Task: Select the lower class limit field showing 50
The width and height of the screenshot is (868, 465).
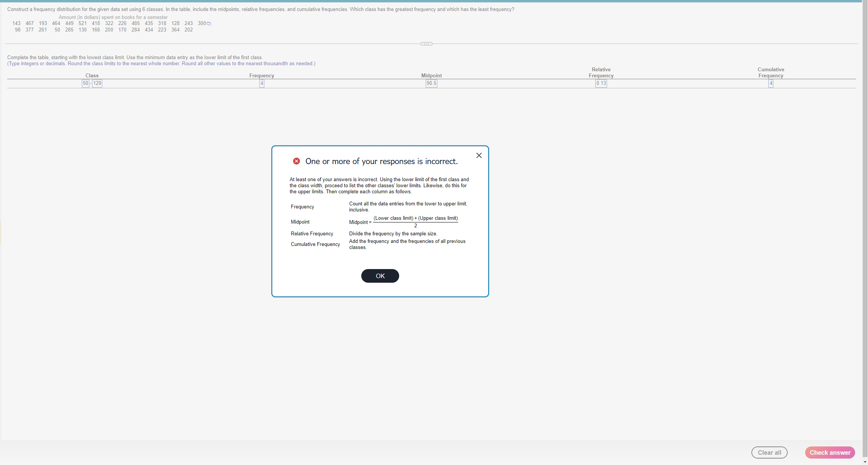Action: click(x=86, y=83)
